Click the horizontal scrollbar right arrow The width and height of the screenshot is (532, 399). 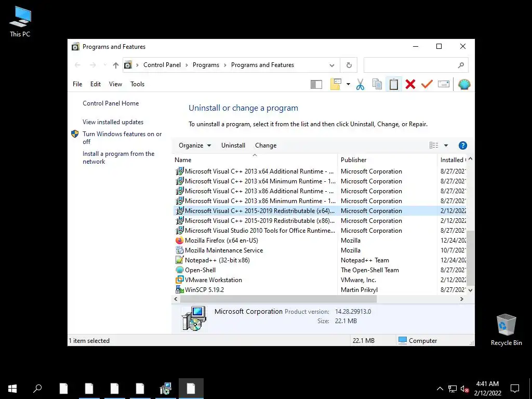(461, 299)
